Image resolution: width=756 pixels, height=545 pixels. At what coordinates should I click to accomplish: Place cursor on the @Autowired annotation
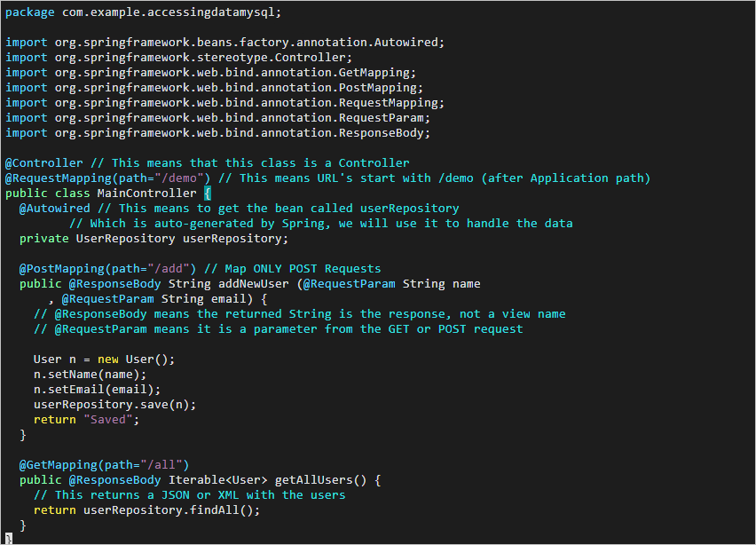[x=55, y=209]
